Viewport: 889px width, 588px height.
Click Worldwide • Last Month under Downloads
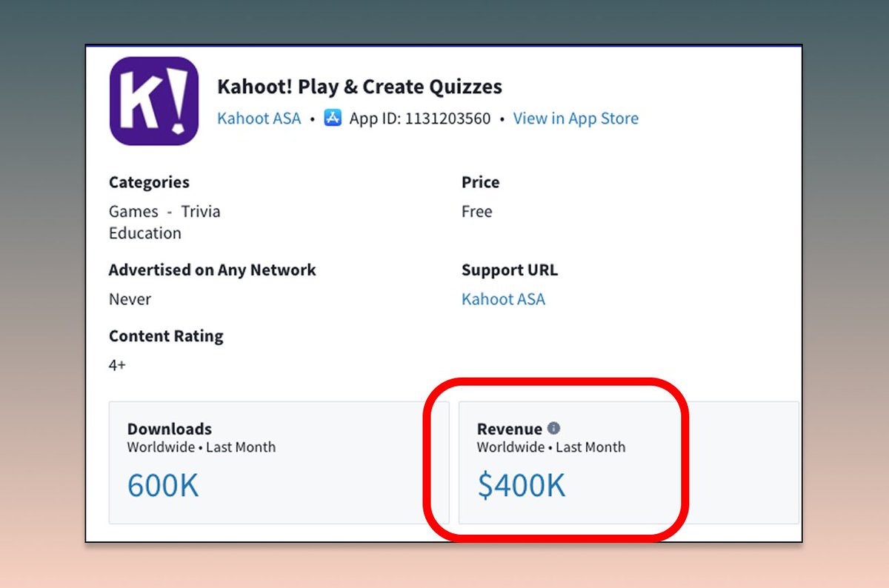point(202,447)
